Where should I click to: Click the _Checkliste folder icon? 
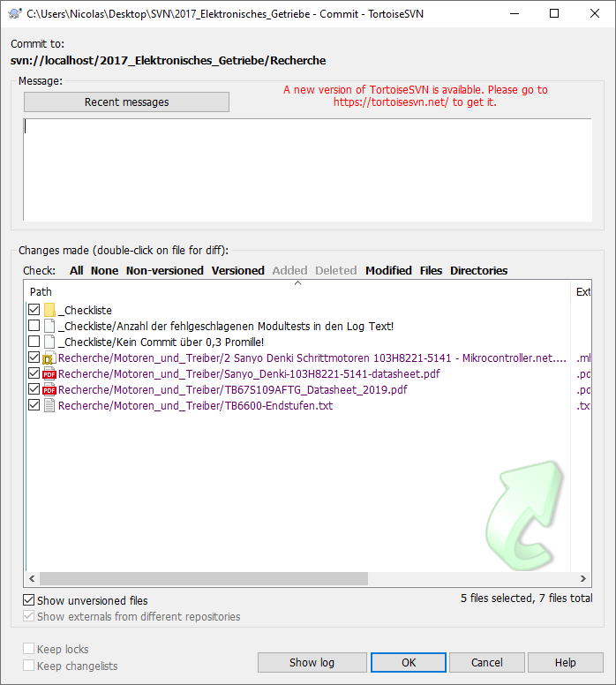tap(49, 310)
